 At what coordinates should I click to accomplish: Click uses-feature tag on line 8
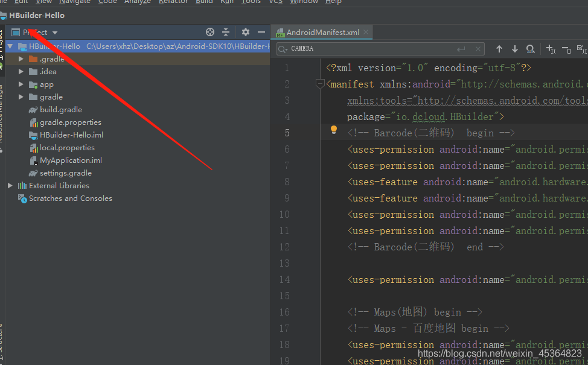tap(383, 182)
